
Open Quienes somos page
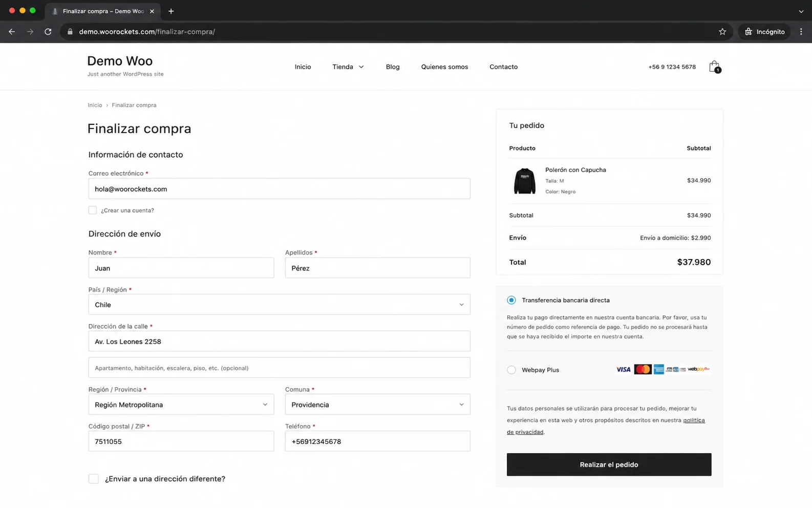(444, 67)
